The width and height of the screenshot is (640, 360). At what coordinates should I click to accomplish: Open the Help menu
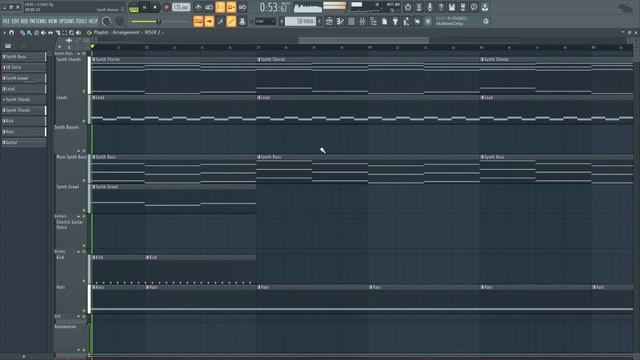pyautogui.click(x=93, y=21)
